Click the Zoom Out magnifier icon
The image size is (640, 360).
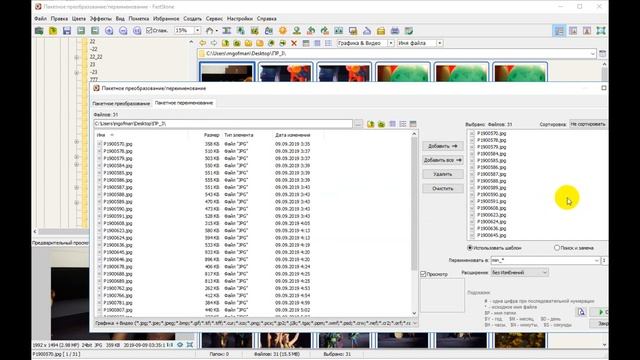[123, 31]
